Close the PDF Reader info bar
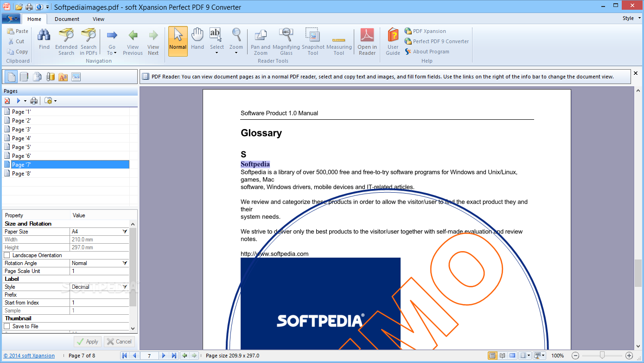The image size is (644, 363). (x=636, y=73)
